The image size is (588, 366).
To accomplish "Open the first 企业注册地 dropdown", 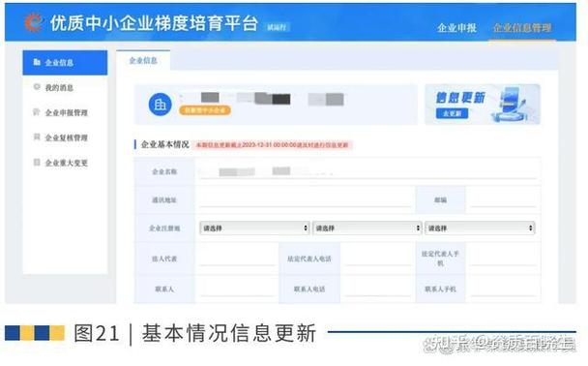I will (254, 228).
